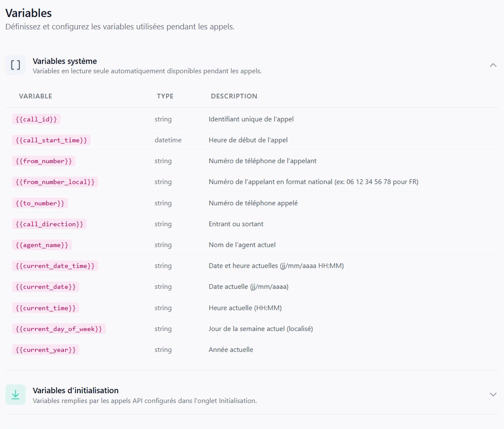Select the {{from_number_local}} variable tag
Screen dimensions: 504x429
coord(55,182)
